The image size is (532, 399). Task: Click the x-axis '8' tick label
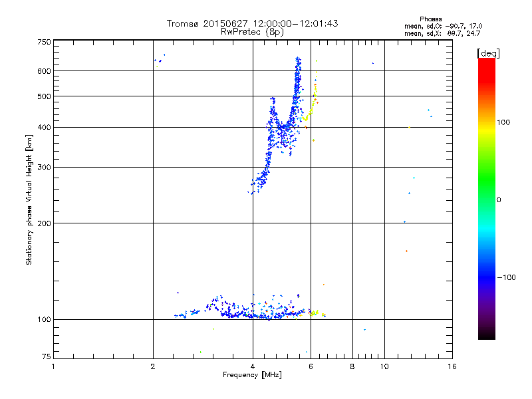click(352, 366)
